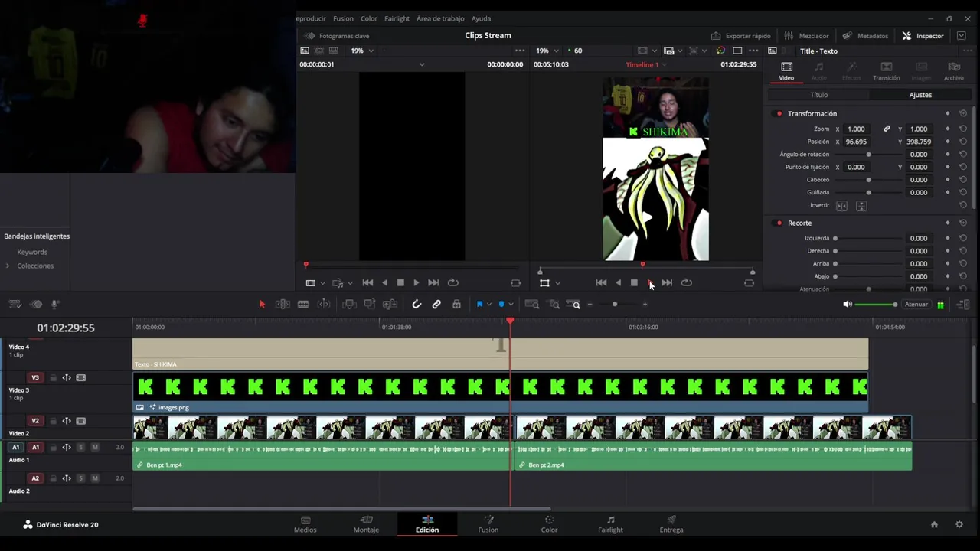This screenshot has height=551, width=980.
Task: Jump to first frame in timeline viewer
Action: pos(601,283)
